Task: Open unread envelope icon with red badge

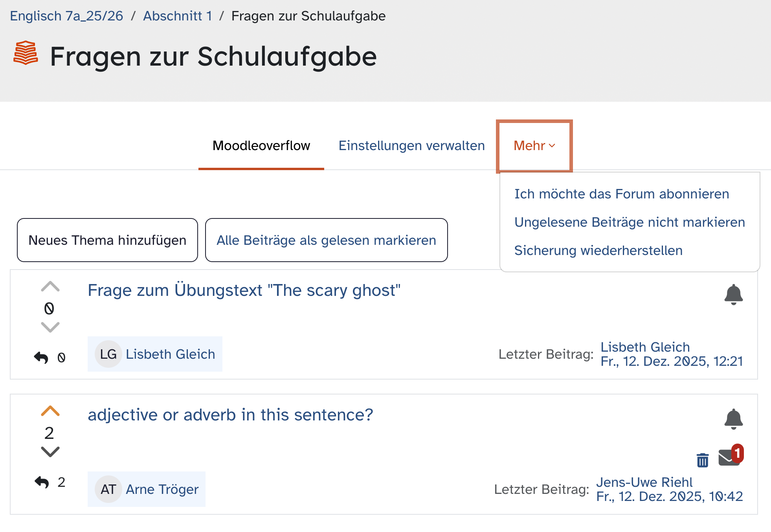Action: 730,457
